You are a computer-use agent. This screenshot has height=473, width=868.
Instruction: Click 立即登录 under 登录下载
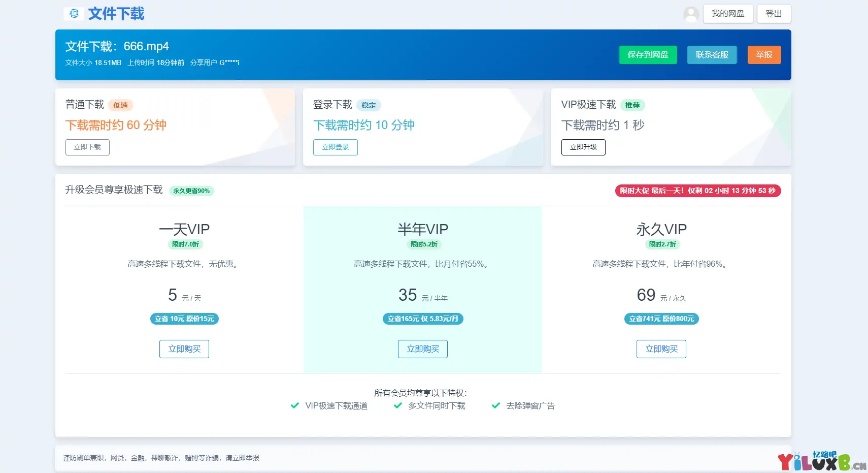coord(335,147)
